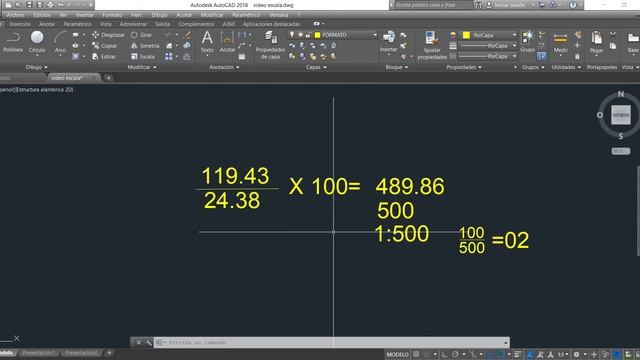This screenshot has width=640, height=360.
Task: Toggle snap mode in status bar
Action: pyautogui.click(x=427, y=354)
